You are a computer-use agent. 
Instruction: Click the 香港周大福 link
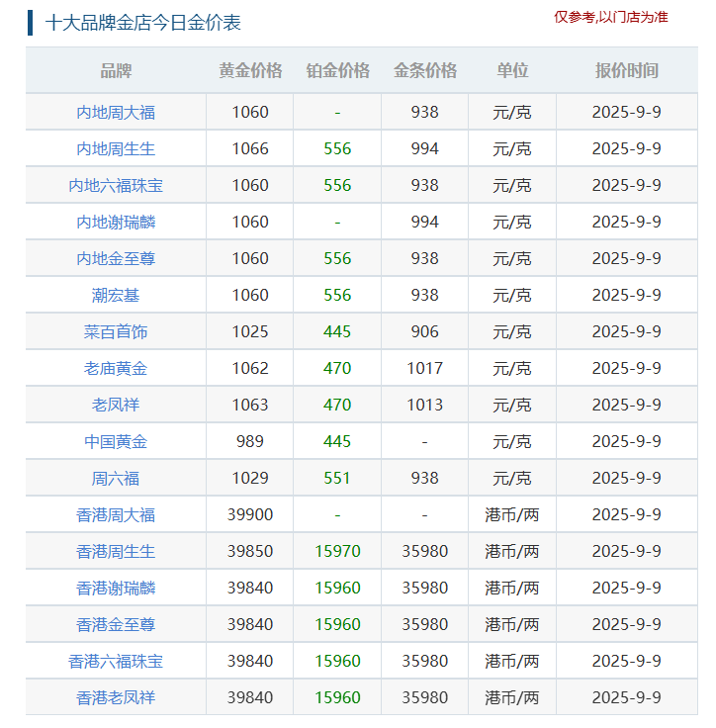116,515
